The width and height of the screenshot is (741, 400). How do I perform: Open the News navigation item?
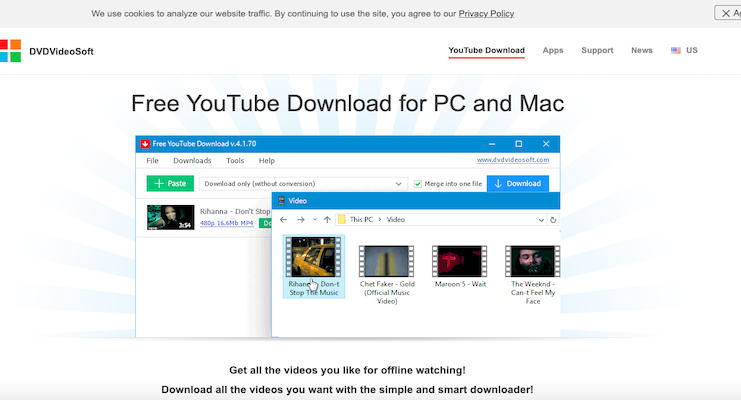pos(642,50)
